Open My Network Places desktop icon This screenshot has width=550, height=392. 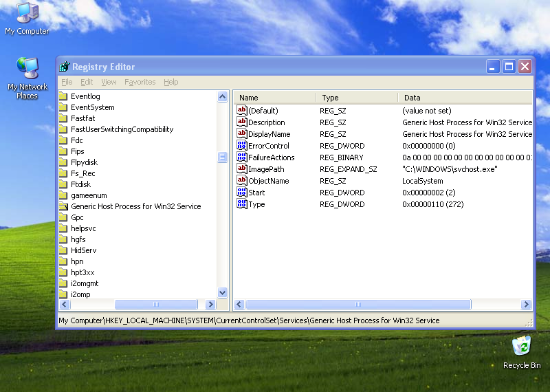tap(27, 78)
